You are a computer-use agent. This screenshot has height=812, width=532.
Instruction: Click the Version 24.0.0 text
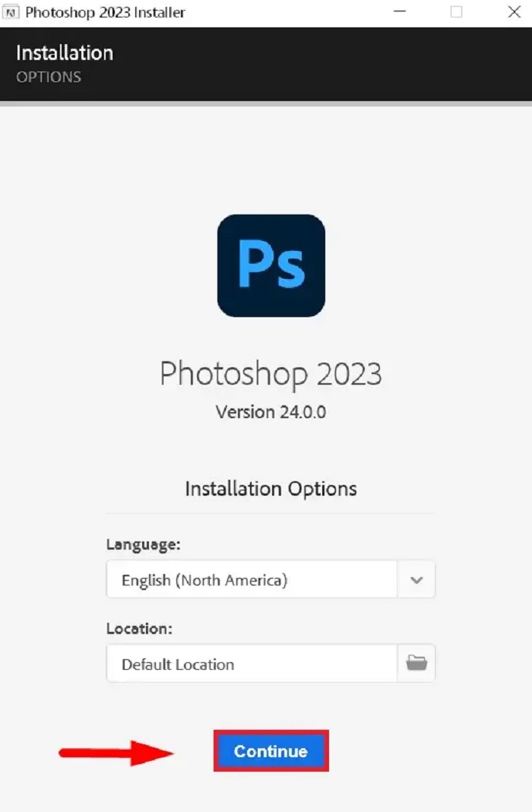pyautogui.click(x=271, y=412)
